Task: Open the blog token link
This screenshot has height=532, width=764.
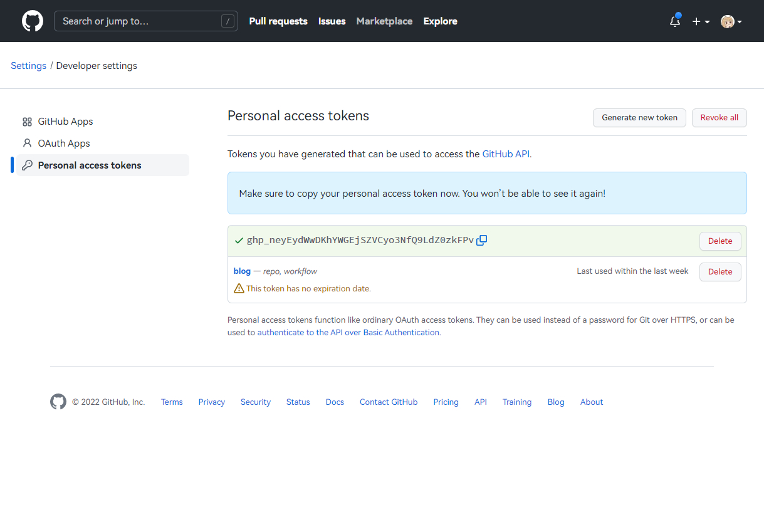Action: click(242, 271)
